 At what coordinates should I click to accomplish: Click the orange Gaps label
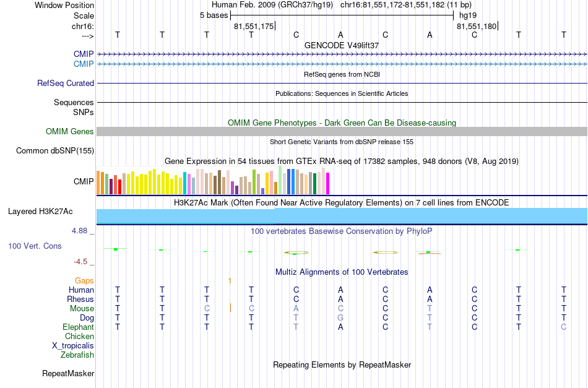[x=84, y=280]
